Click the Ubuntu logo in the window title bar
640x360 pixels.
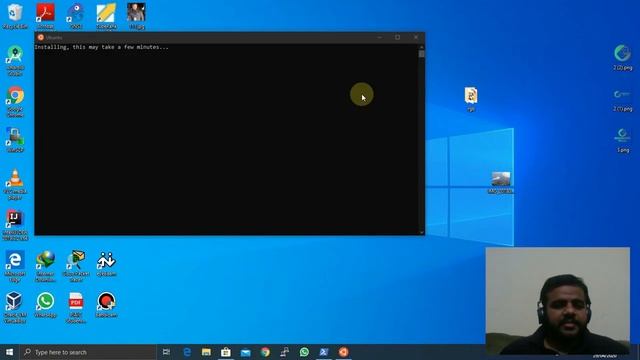41,38
